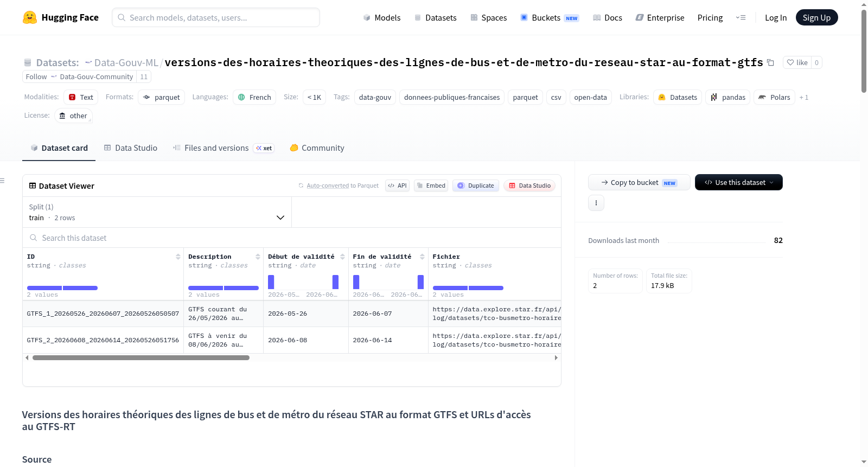
Task: Click cell GTFS_2_20260608_20260614_20260526051756
Action: (x=103, y=340)
